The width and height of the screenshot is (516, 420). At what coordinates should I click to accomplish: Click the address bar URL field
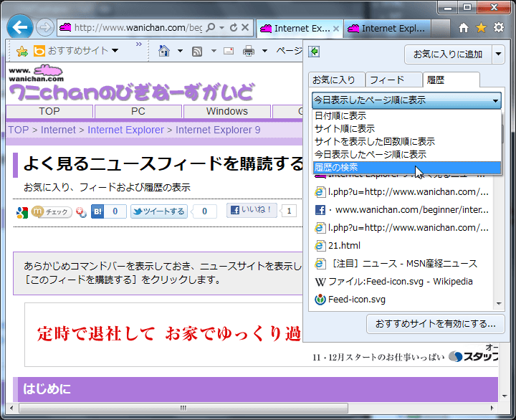[138, 28]
